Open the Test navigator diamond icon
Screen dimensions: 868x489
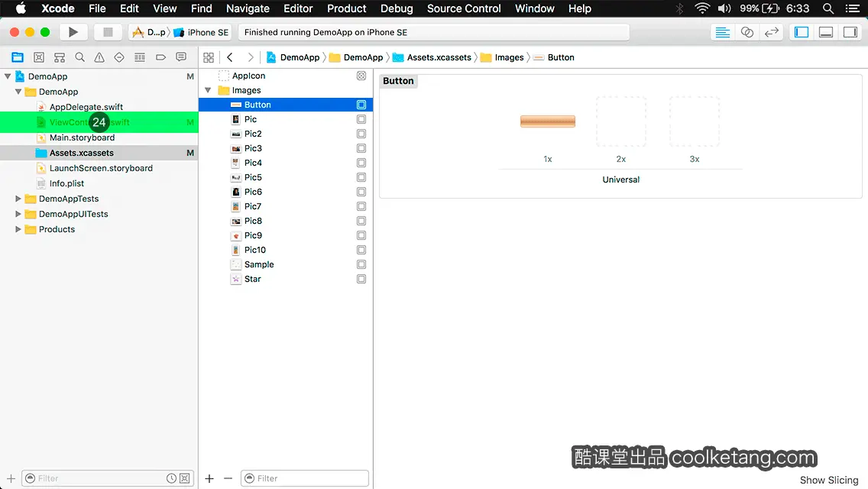click(119, 57)
